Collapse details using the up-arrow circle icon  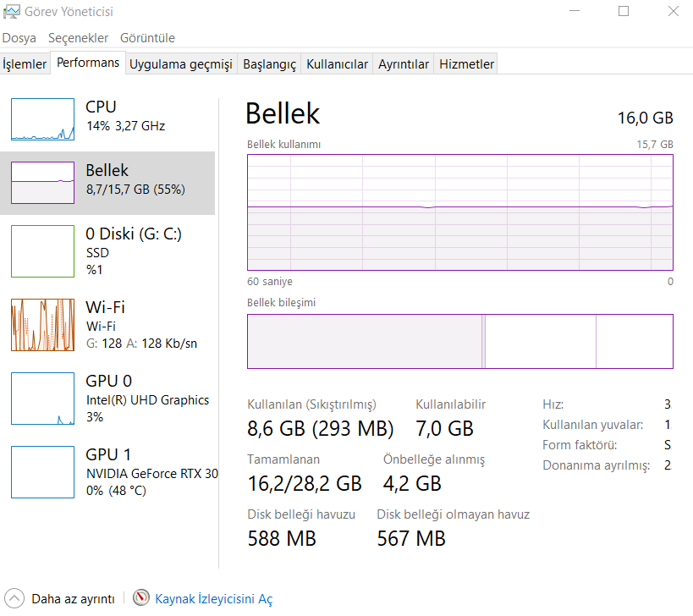tap(15, 598)
